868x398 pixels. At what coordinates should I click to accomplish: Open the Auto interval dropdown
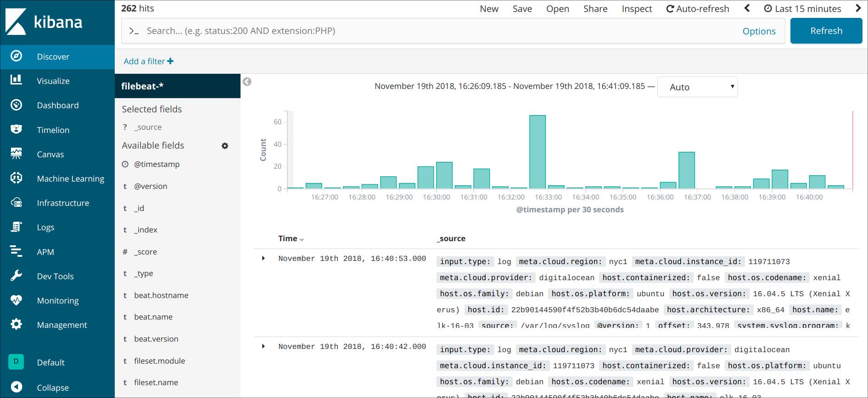pos(697,87)
